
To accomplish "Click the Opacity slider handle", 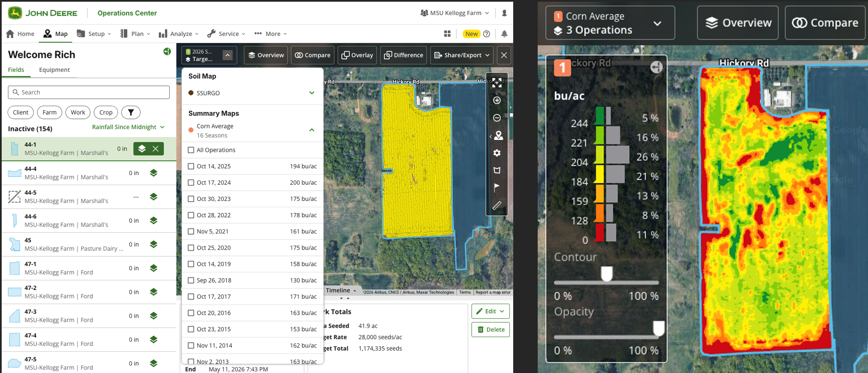I will pos(658,328).
